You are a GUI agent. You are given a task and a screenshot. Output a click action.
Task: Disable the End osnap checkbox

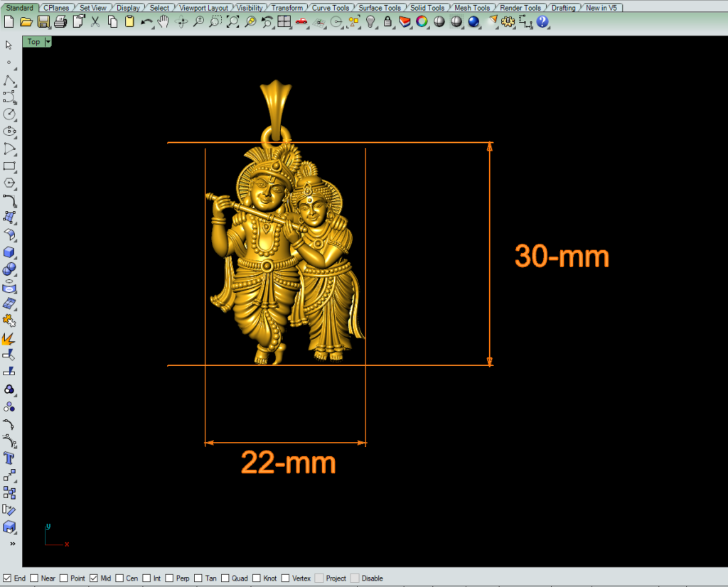tap(7, 578)
